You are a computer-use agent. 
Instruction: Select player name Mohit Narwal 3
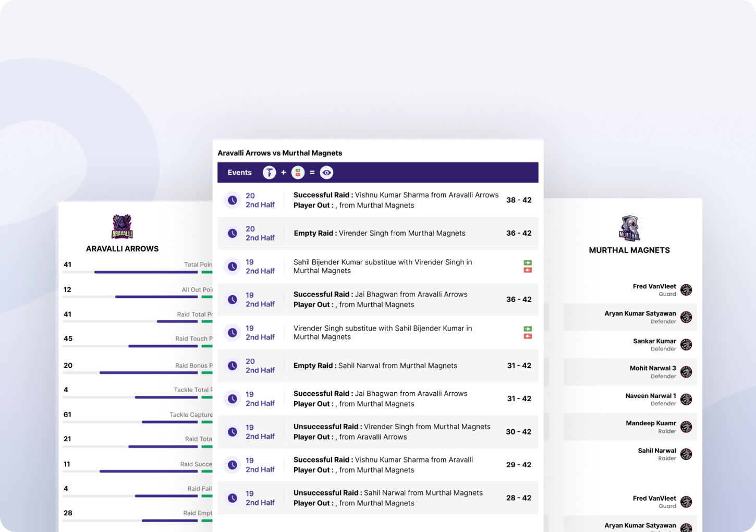click(653, 368)
